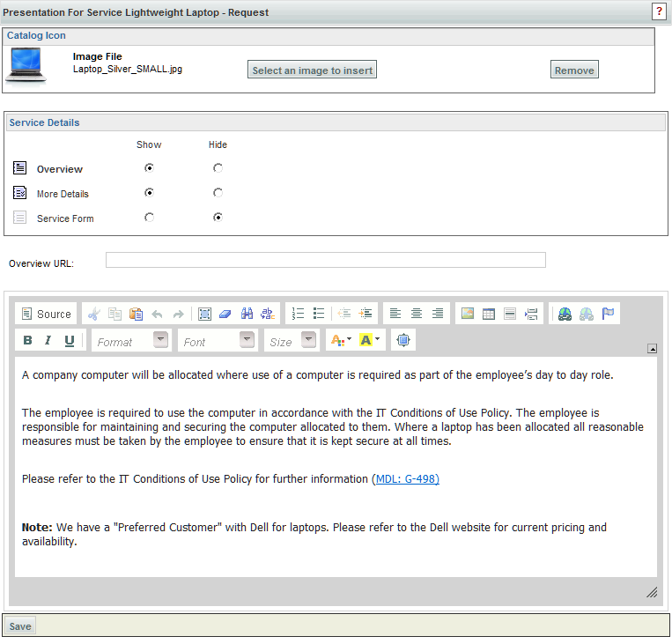Screen dimensions: 672x644
Task: Toggle Underline formatting
Action: (69, 340)
